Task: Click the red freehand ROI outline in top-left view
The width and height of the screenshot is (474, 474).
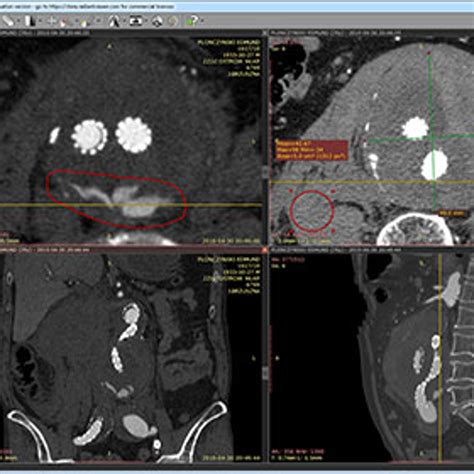Action: [116, 199]
